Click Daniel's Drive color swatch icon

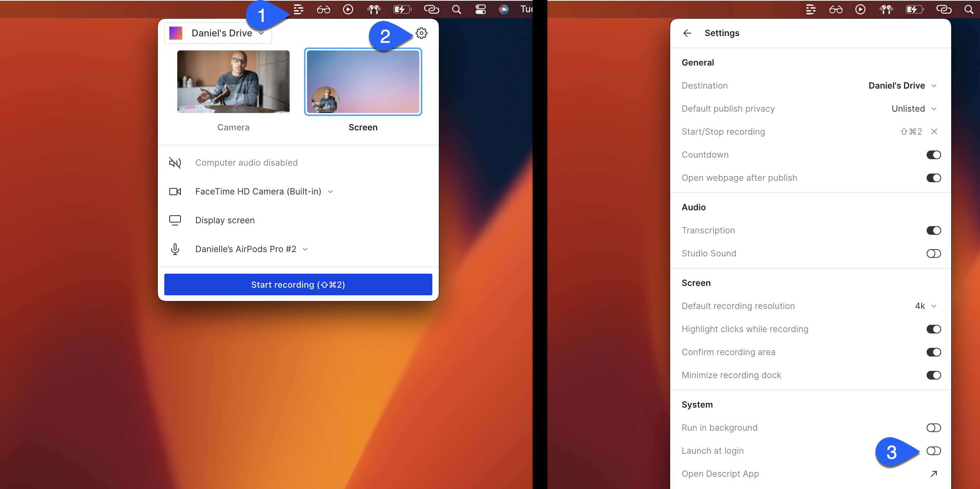point(176,33)
